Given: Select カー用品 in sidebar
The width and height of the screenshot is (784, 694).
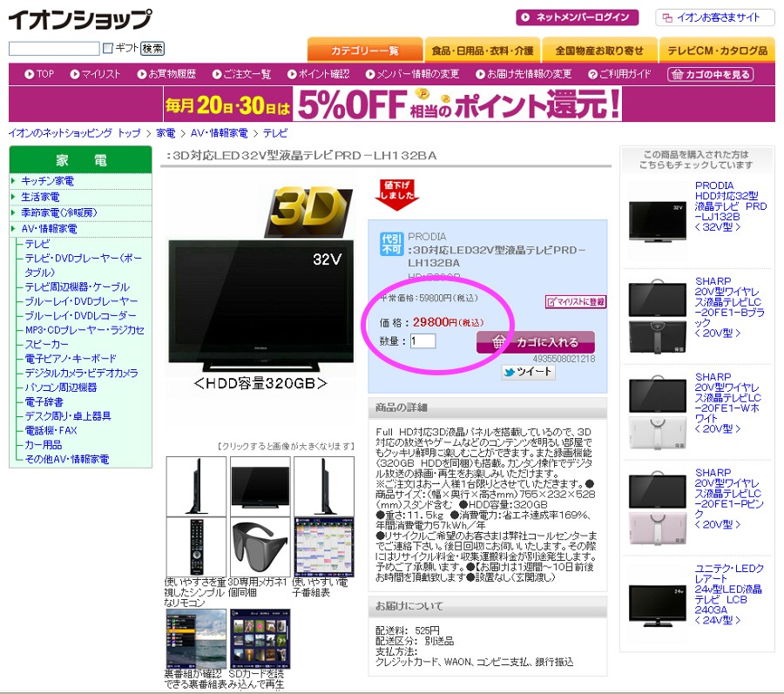Looking at the screenshot, I should tap(44, 445).
